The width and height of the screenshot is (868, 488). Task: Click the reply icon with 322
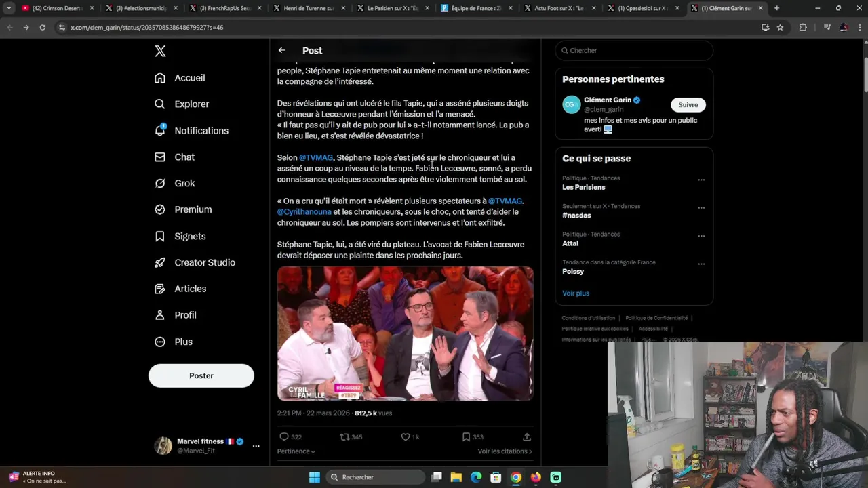pos(284,437)
